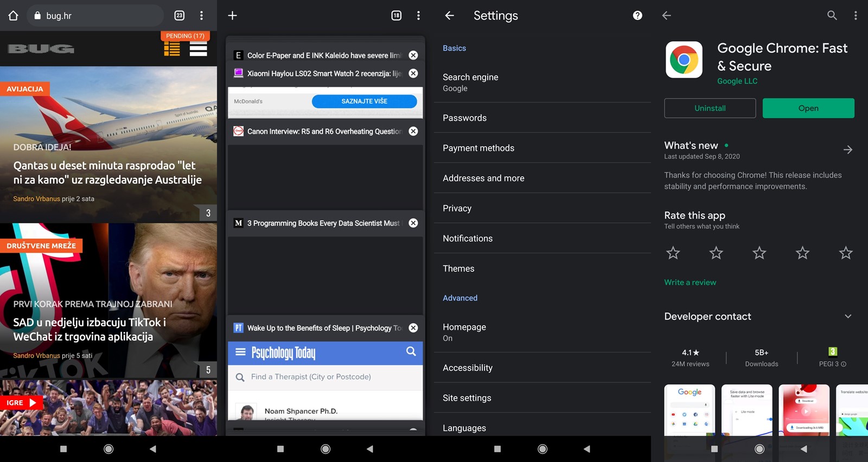This screenshot has height=462, width=868.
Task: Close the Canon Interview tab
Action: (x=413, y=131)
